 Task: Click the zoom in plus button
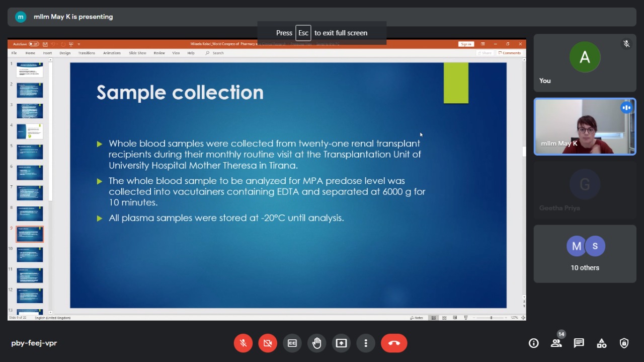pyautogui.click(x=506, y=318)
